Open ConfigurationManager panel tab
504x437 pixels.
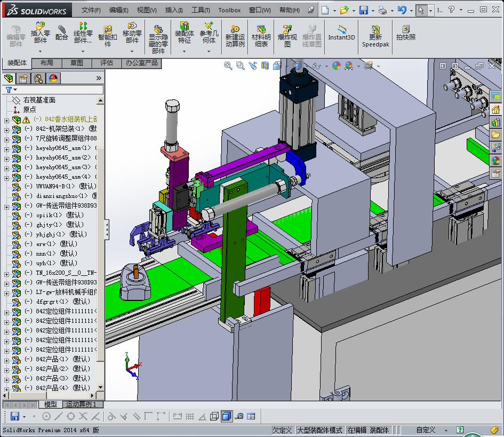38,78
